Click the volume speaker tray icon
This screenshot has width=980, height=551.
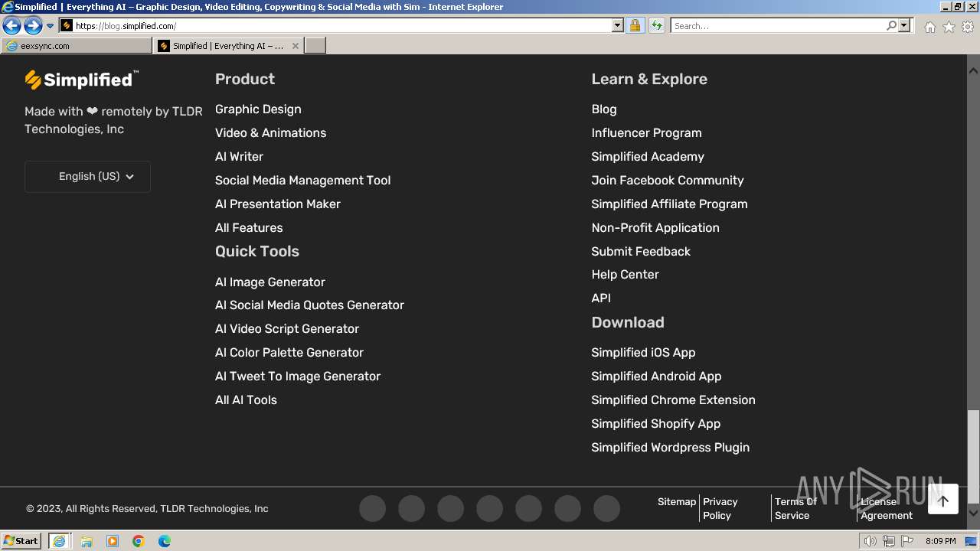pyautogui.click(x=871, y=541)
